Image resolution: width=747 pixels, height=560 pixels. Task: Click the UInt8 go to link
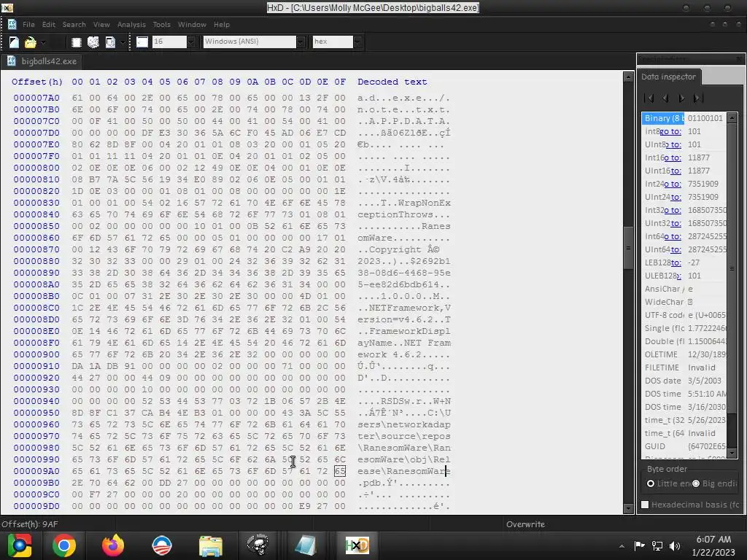click(x=673, y=144)
